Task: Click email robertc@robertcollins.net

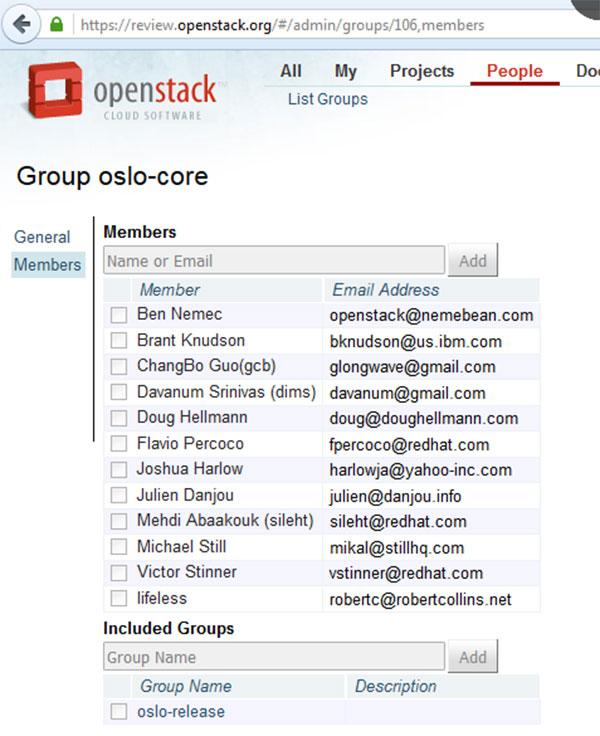Action: click(421, 600)
